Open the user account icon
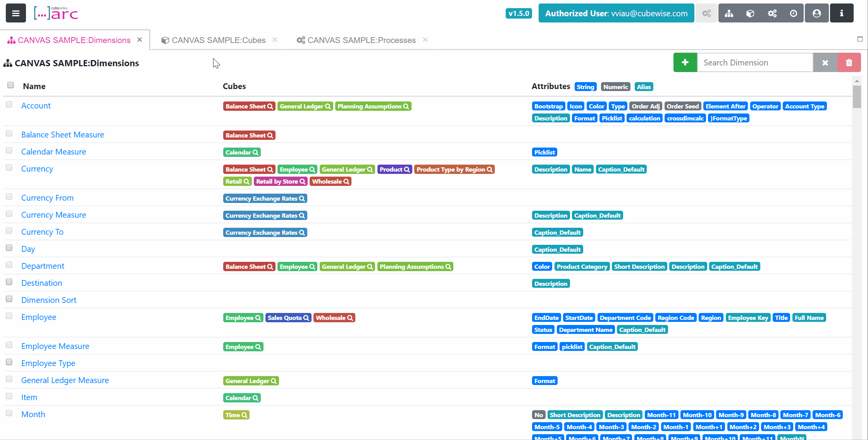The image size is (868, 440). tap(816, 14)
